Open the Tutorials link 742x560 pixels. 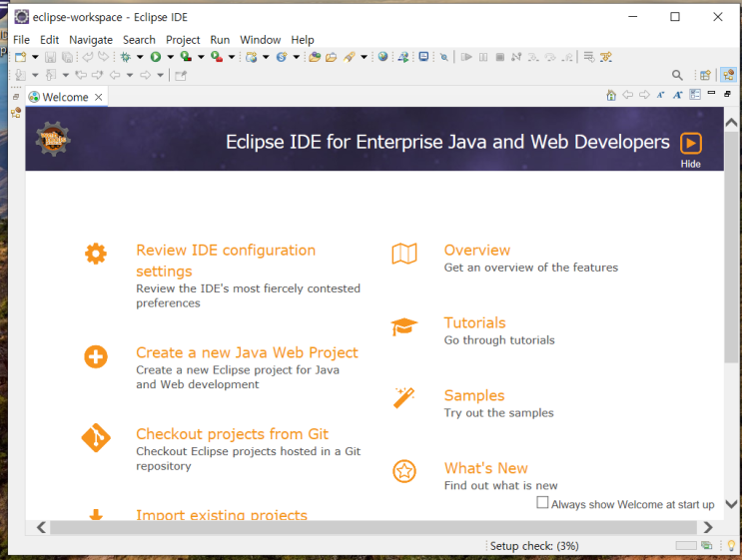pyautogui.click(x=475, y=323)
